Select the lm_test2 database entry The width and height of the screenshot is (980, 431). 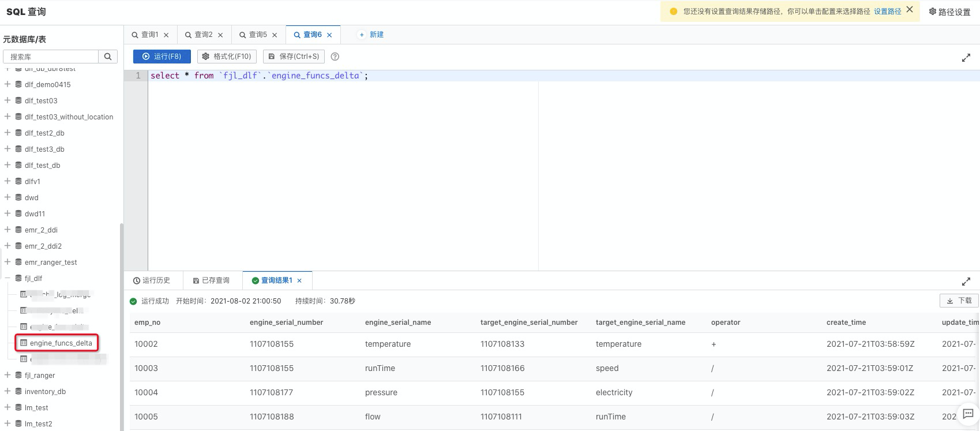[38, 423]
